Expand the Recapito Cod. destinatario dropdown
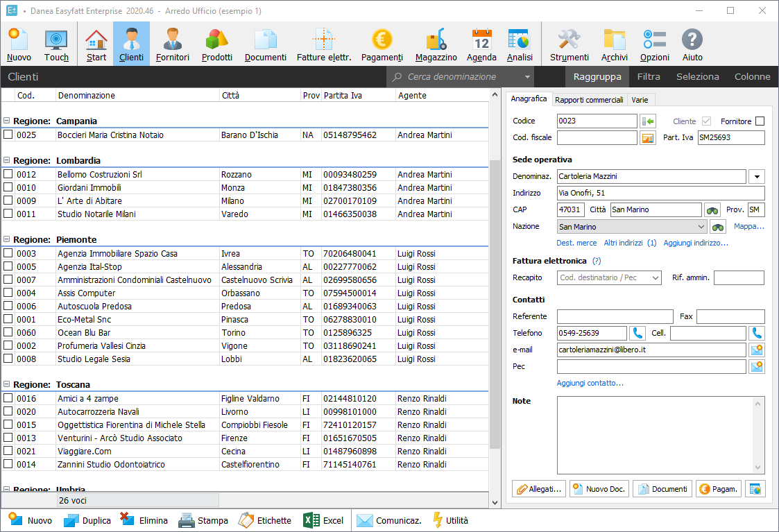This screenshot has height=532, width=779. coord(656,278)
